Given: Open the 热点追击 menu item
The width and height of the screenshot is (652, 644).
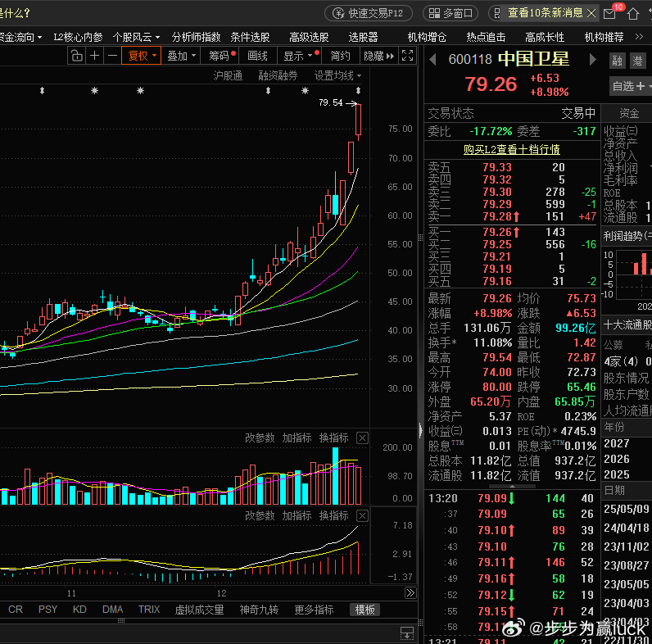Looking at the screenshot, I should (x=486, y=38).
